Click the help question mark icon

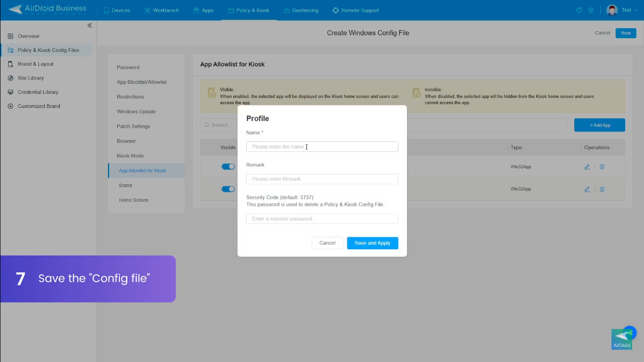click(x=579, y=10)
